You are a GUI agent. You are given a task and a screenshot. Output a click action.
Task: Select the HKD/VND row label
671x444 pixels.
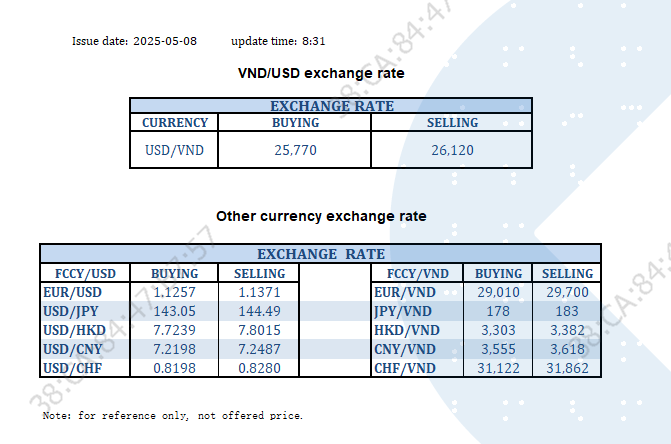(405, 330)
